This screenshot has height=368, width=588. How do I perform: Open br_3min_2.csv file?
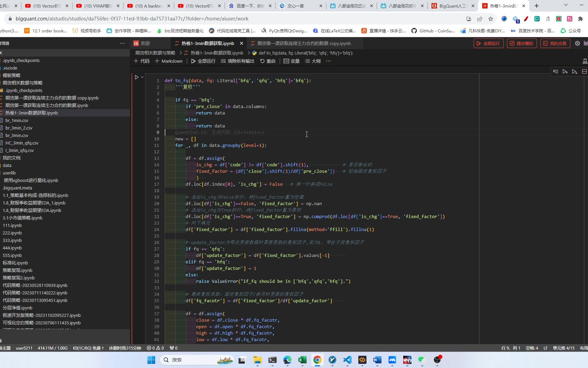coord(65,128)
